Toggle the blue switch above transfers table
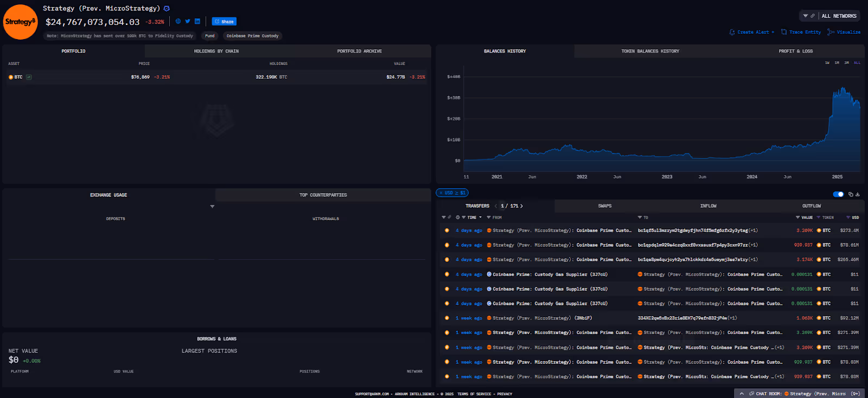The image size is (868, 398). (x=838, y=194)
